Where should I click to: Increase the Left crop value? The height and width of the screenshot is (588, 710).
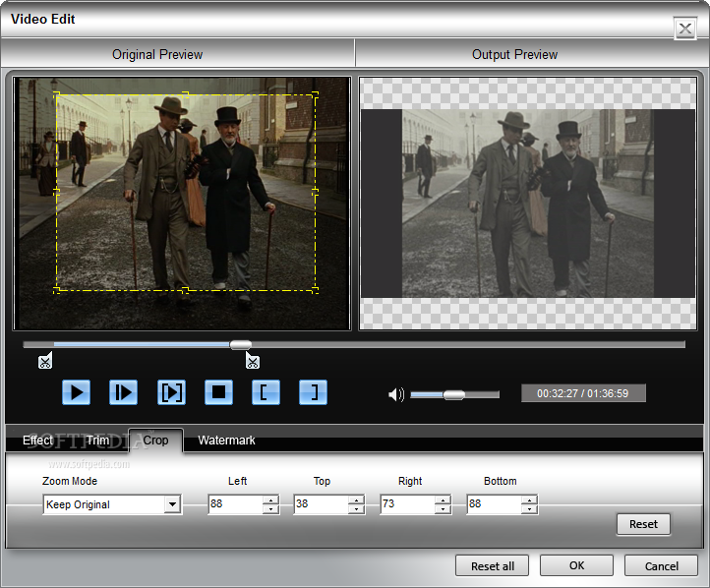270,500
